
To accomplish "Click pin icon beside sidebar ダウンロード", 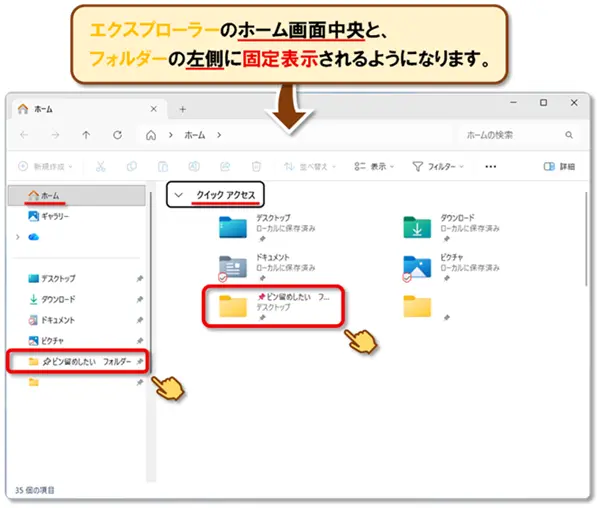I will pos(140,299).
